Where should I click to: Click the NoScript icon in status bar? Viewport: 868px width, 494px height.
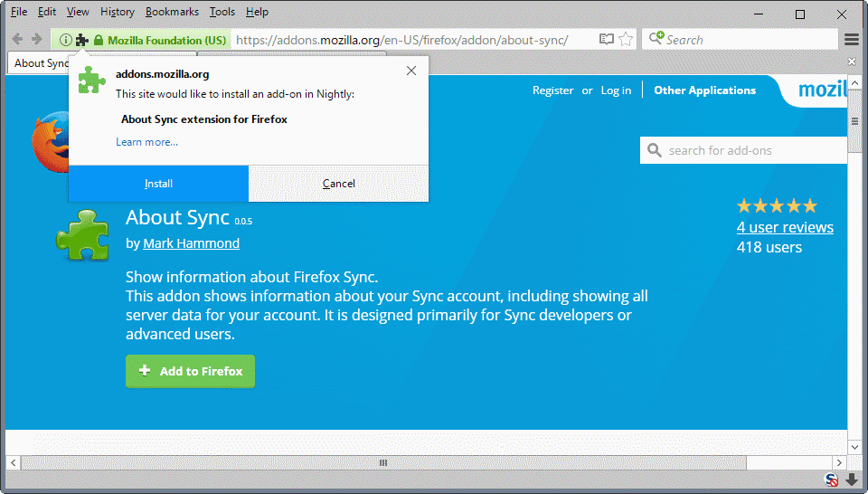tap(832, 480)
